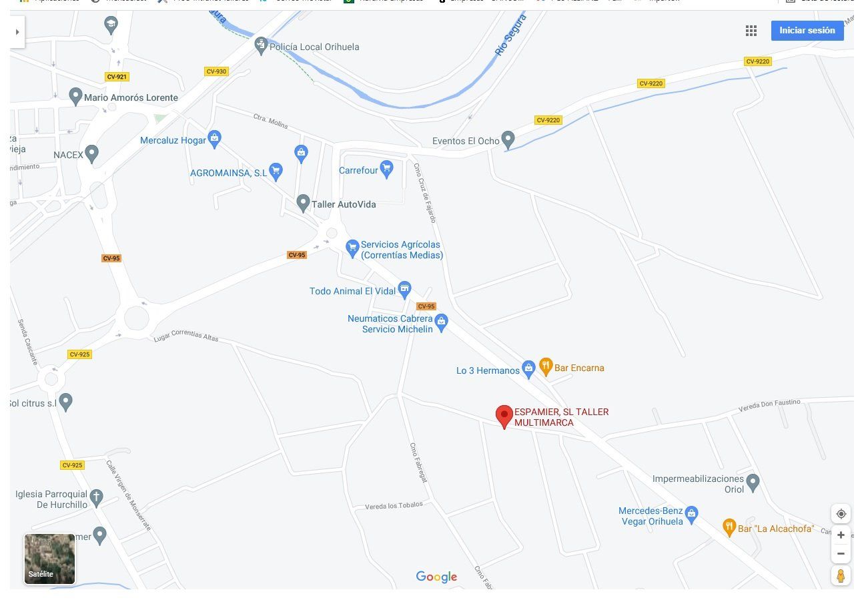The width and height of the screenshot is (868, 602).
Task: Open the Mercedes-Benz Vegar Orihuela marker
Action: click(691, 515)
